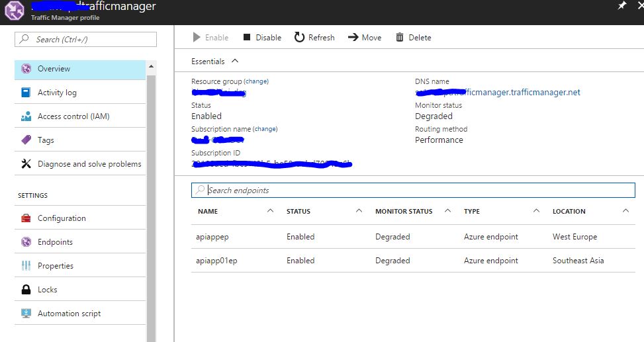Select the apiapp01ep endpoint row name
644x342 pixels.
[216, 261]
